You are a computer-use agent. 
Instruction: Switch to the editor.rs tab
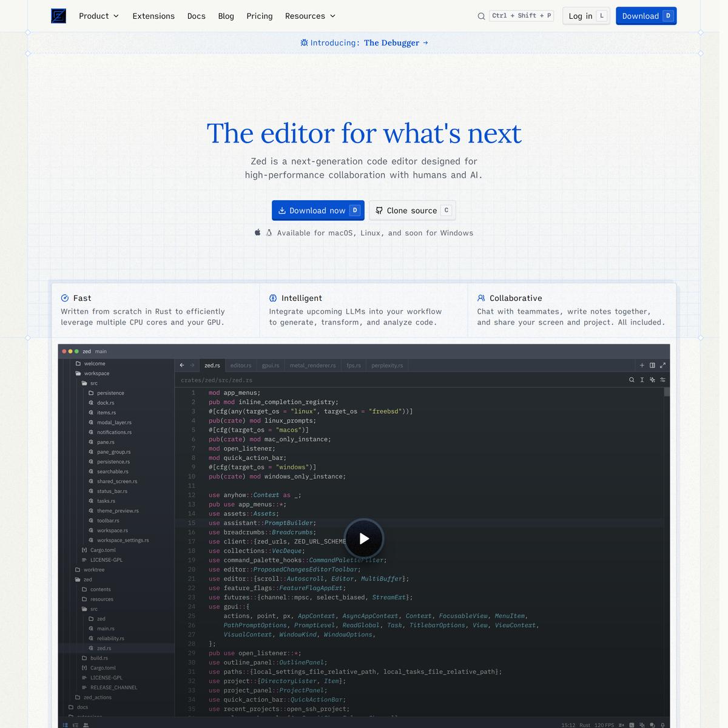(x=240, y=365)
